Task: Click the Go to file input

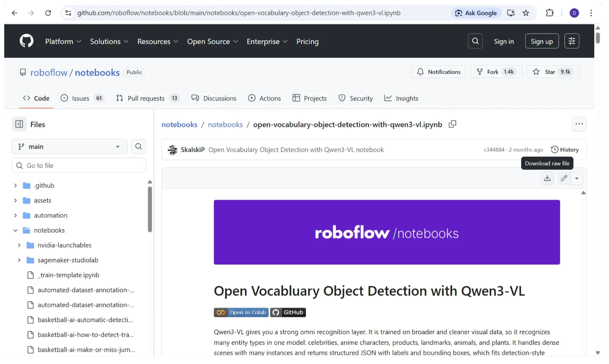Action: coord(79,166)
